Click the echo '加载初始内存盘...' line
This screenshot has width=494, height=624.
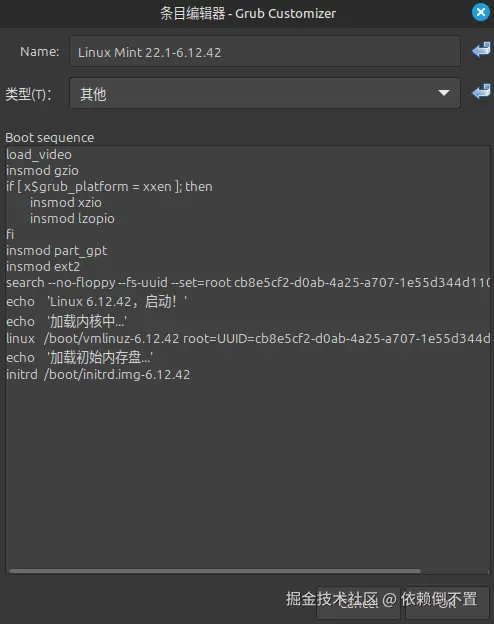point(79,357)
